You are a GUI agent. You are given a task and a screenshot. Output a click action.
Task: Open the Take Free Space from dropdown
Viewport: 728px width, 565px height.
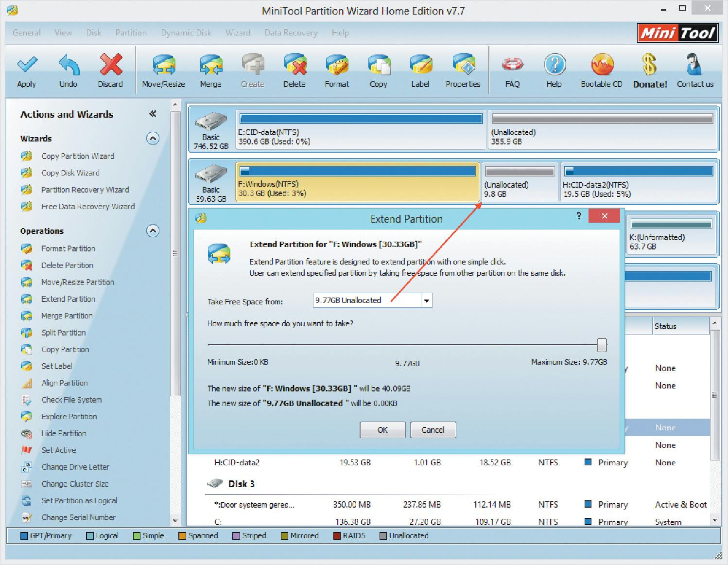pos(426,300)
